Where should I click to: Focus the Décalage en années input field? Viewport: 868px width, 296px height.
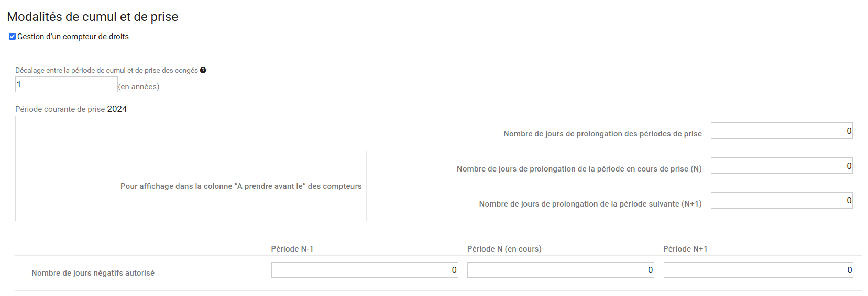pos(67,84)
